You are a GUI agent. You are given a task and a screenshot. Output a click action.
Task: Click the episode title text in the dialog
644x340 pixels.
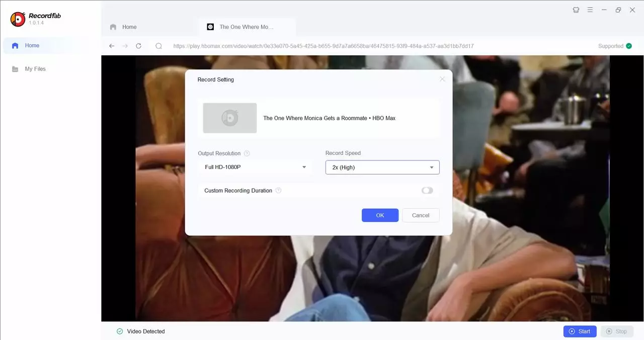[x=330, y=118]
